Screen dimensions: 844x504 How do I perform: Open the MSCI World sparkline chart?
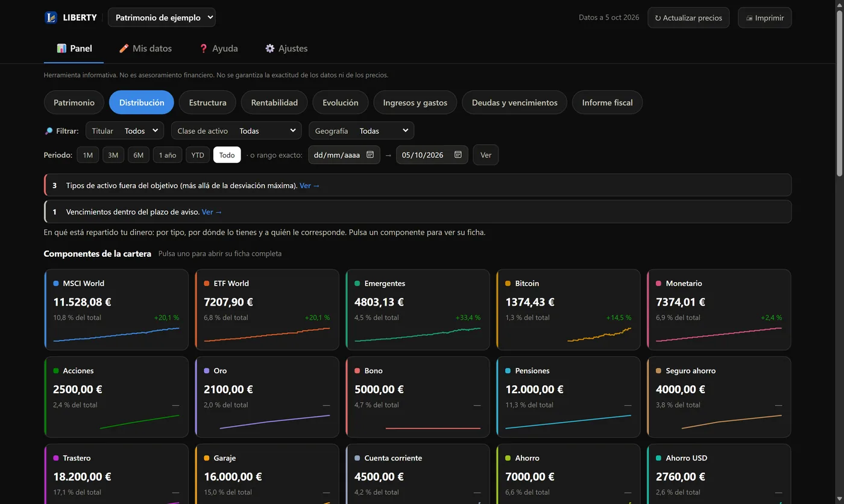[116, 335]
